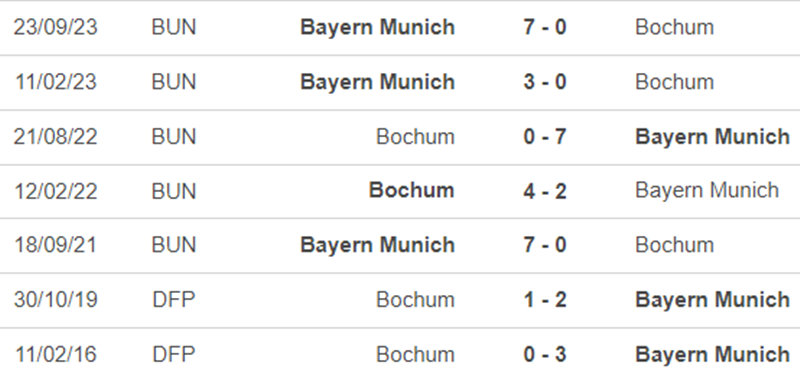Click Bayern Munich in the 30/10/19 match
This screenshot has height=375, width=800.
point(713,299)
